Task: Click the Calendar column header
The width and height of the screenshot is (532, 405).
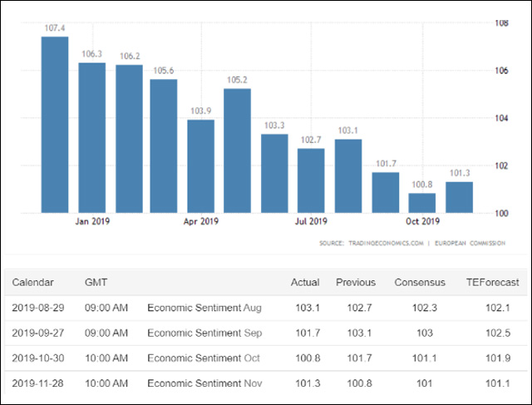Action: click(33, 283)
